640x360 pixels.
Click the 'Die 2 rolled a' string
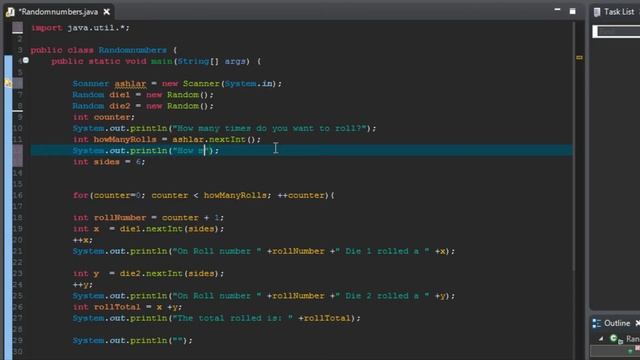tap(382, 296)
